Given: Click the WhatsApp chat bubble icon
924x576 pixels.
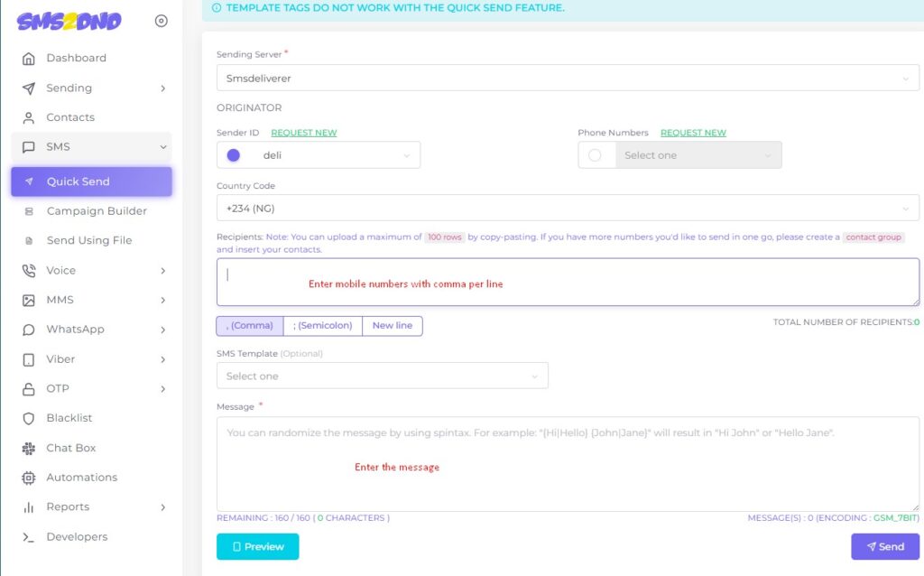Looking at the screenshot, I should (29, 330).
